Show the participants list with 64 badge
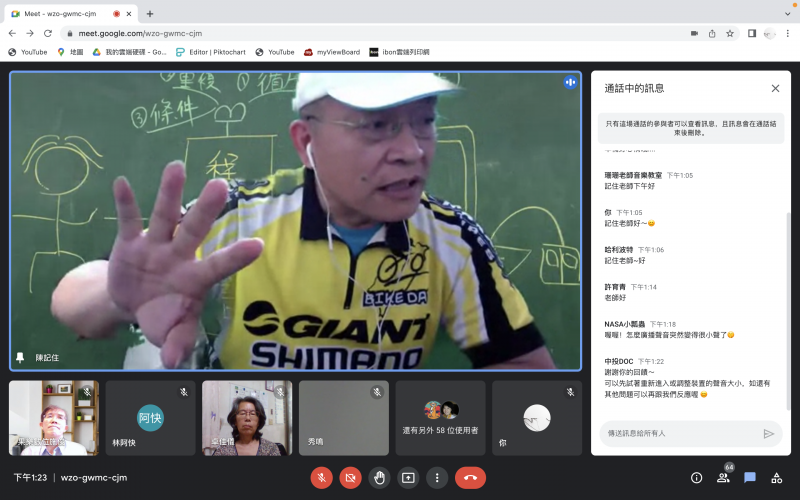Viewport: 800px width, 500px height. click(x=723, y=478)
